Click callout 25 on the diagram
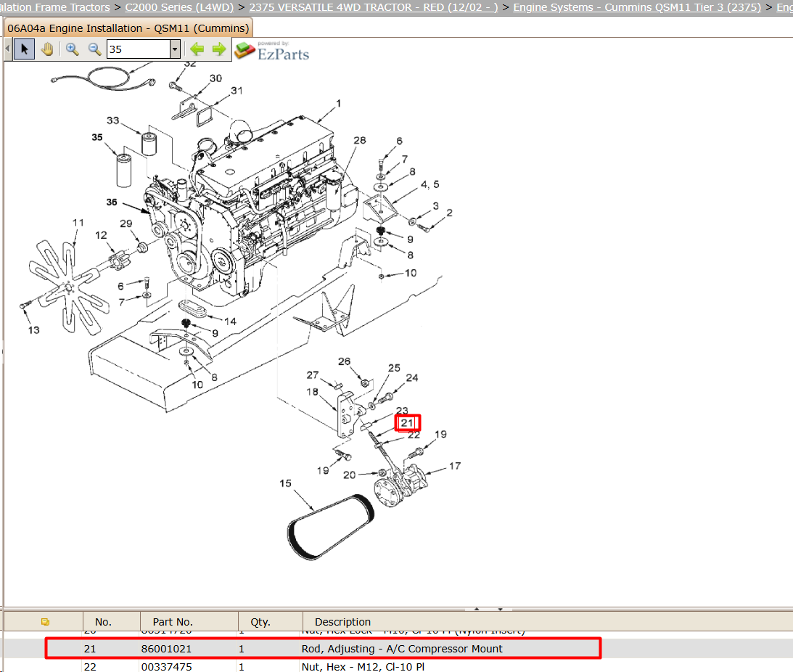 point(394,368)
